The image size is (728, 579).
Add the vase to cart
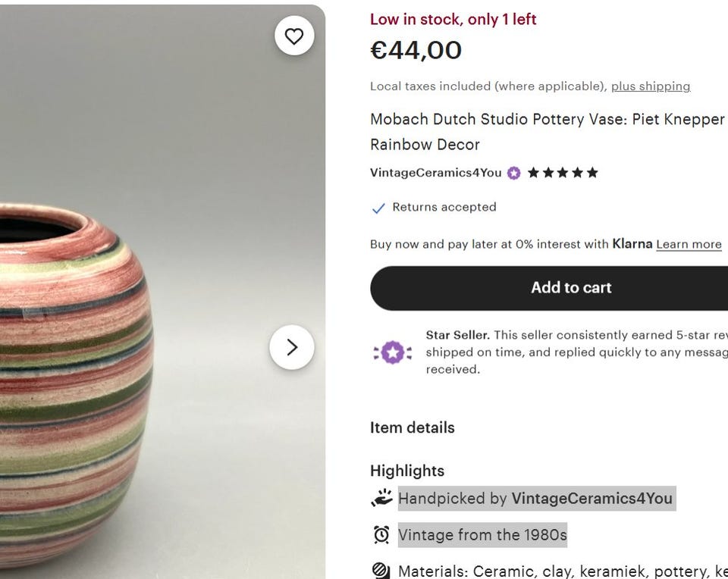(570, 288)
